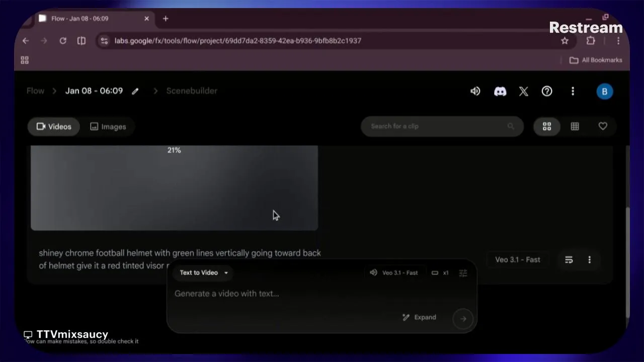Open Scenebuilder breadcrumb
Image resolution: width=644 pixels, height=362 pixels.
coord(192,91)
